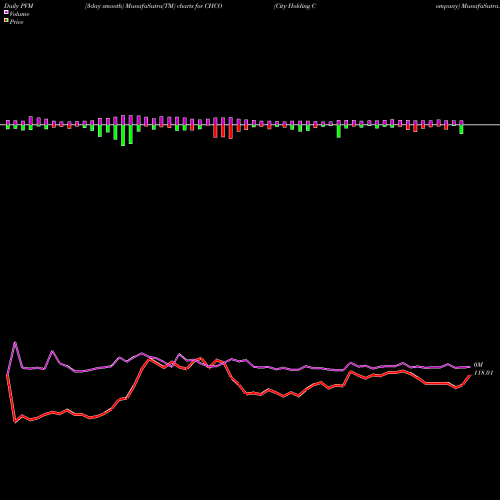Image resolution: width=500 pixels, height=500 pixels.
Task: Click the Price legend color swatch
Action: [x=6, y=21]
